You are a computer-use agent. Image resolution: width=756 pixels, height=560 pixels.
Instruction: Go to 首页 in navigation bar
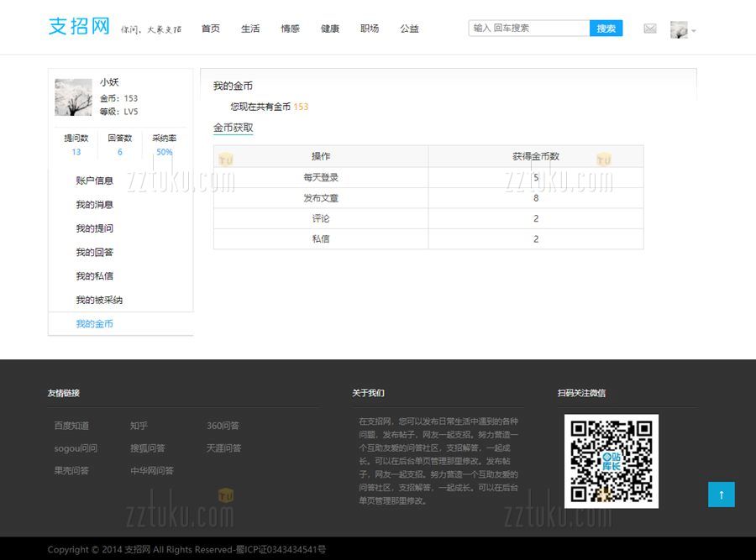coord(210,29)
